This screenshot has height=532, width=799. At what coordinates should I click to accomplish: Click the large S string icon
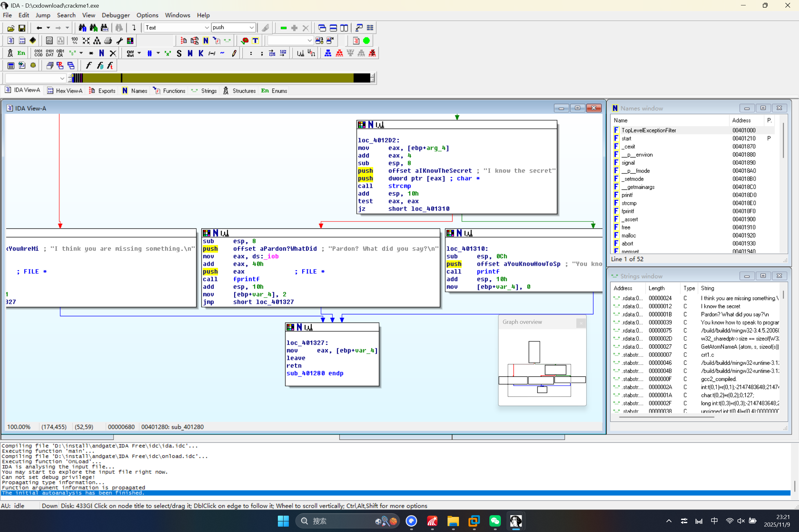179,53
